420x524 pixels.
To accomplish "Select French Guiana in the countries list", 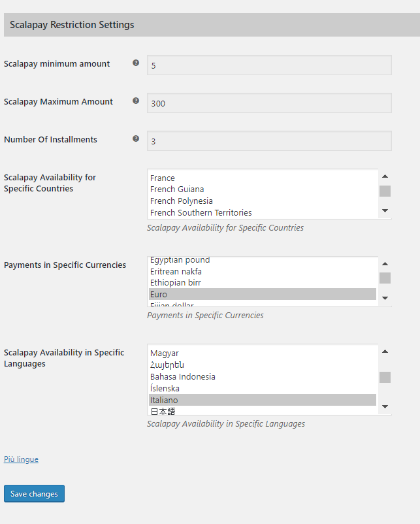I will point(263,189).
